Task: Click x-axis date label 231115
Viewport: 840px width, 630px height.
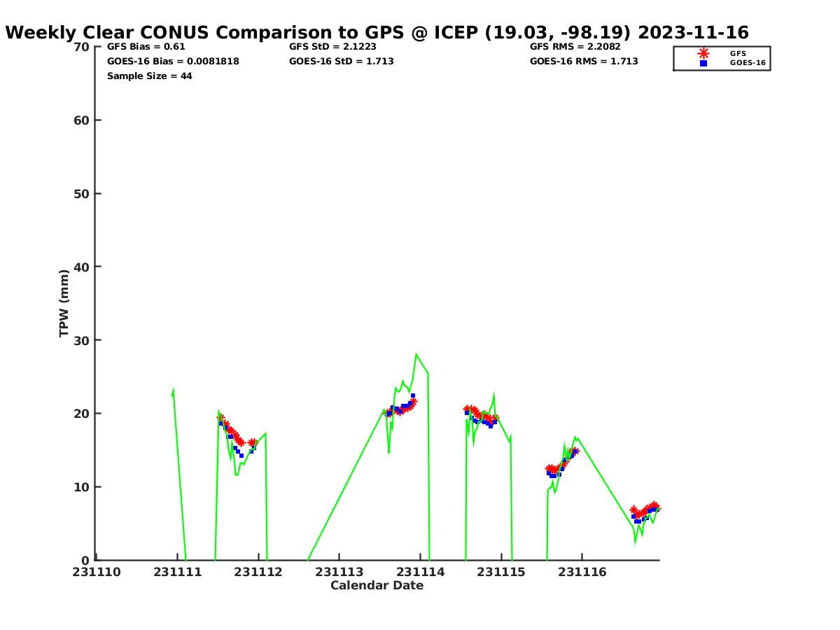Action: [501, 573]
